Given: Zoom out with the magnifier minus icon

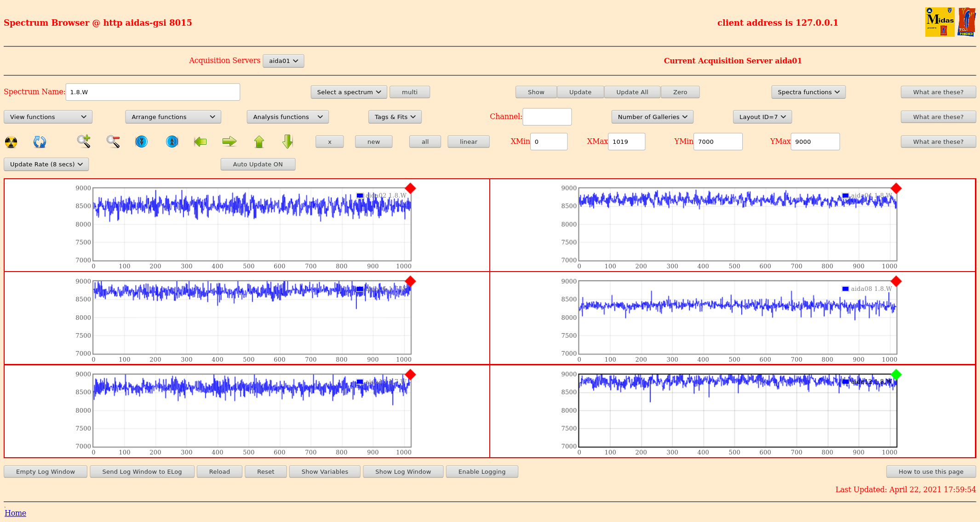Looking at the screenshot, I should (x=113, y=142).
